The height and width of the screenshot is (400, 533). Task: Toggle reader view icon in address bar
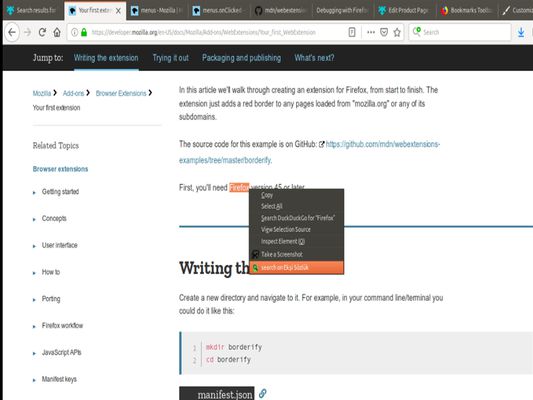[352, 32]
